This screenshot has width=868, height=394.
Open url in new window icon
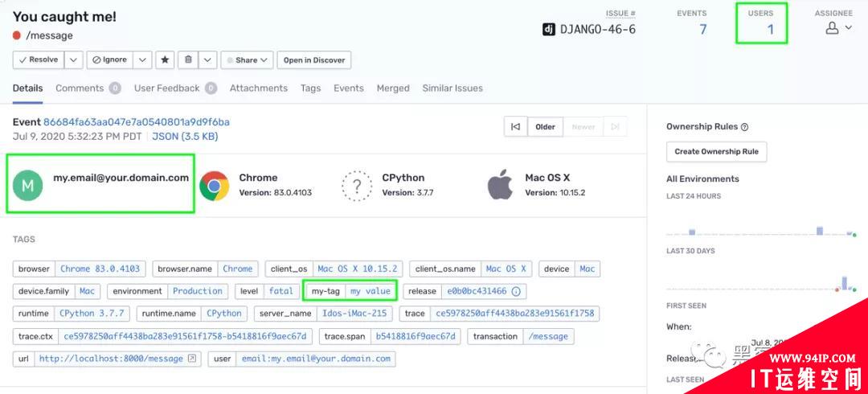(192, 359)
